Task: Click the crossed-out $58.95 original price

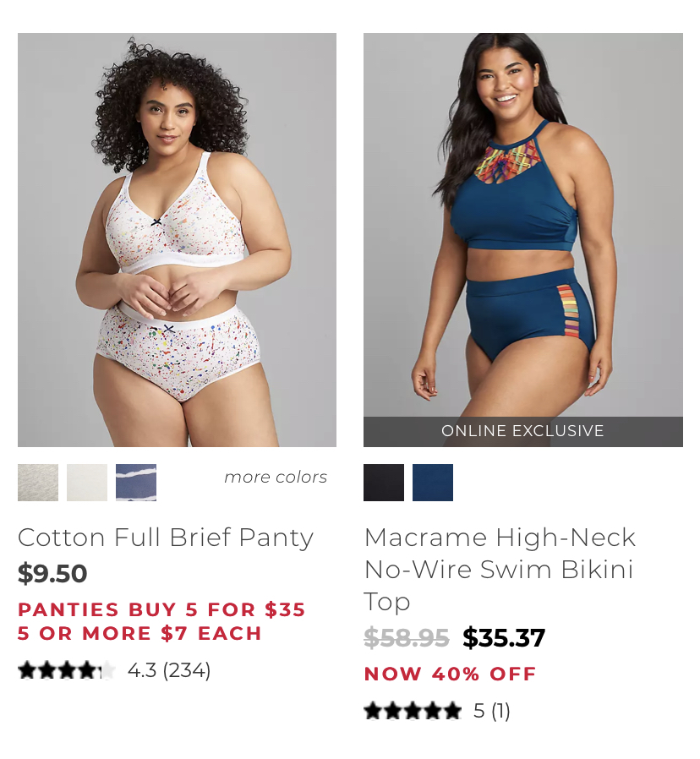Action: click(407, 637)
